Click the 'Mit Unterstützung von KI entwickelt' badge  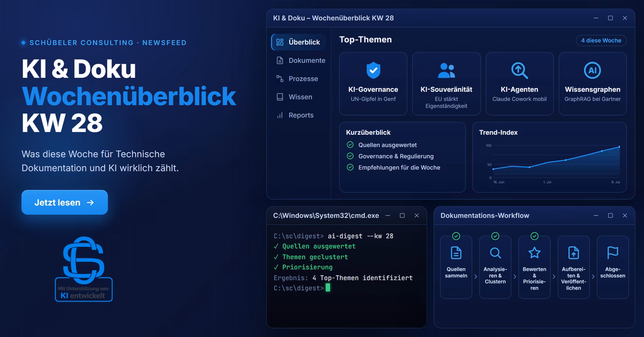click(x=84, y=290)
